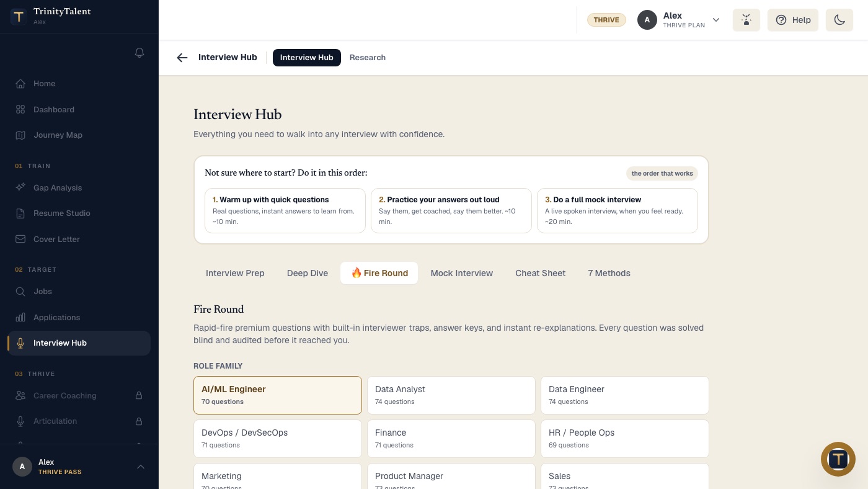Open the Mock Interview tab

pos(462,273)
